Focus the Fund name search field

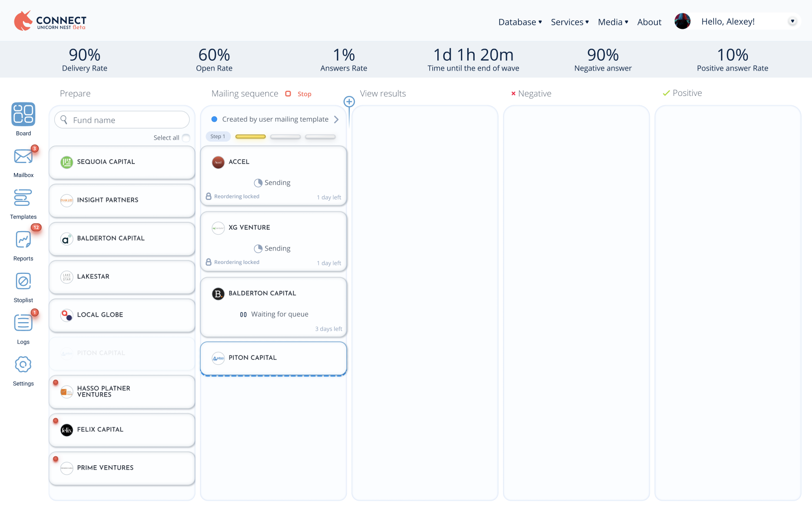tap(122, 120)
